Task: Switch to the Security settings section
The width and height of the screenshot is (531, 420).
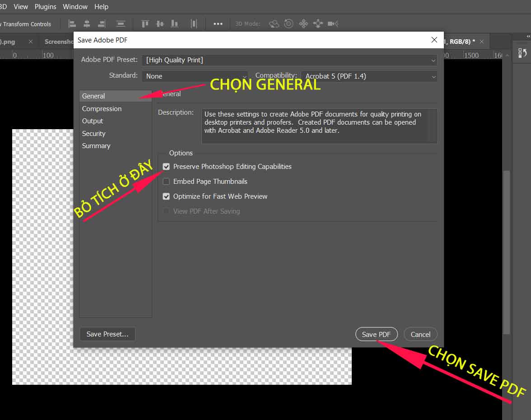Action: (93, 133)
